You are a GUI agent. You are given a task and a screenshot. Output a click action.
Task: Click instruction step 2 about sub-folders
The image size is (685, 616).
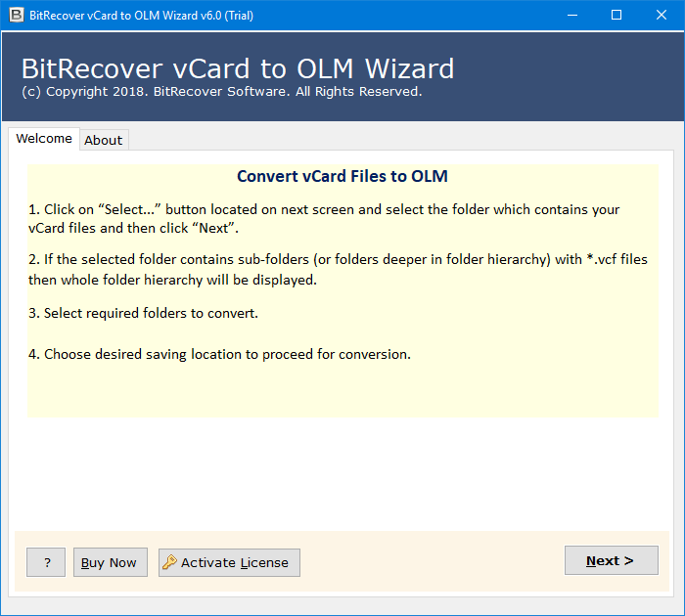(x=338, y=269)
